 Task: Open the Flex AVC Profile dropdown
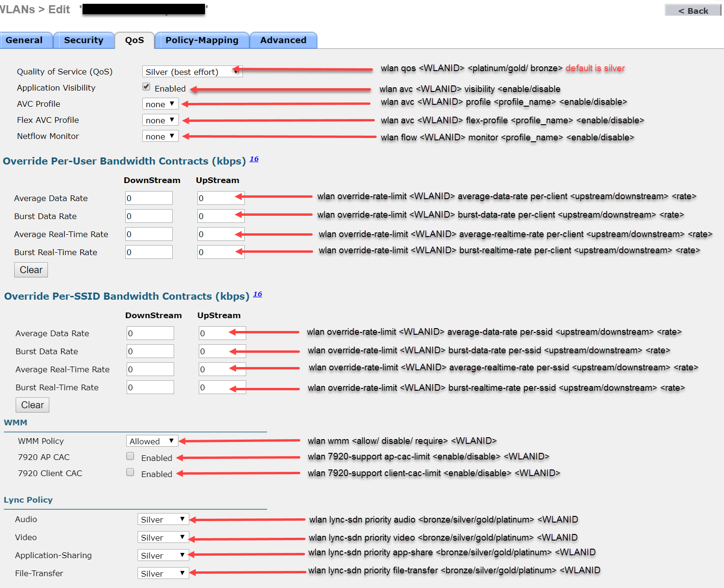(160, 120)
